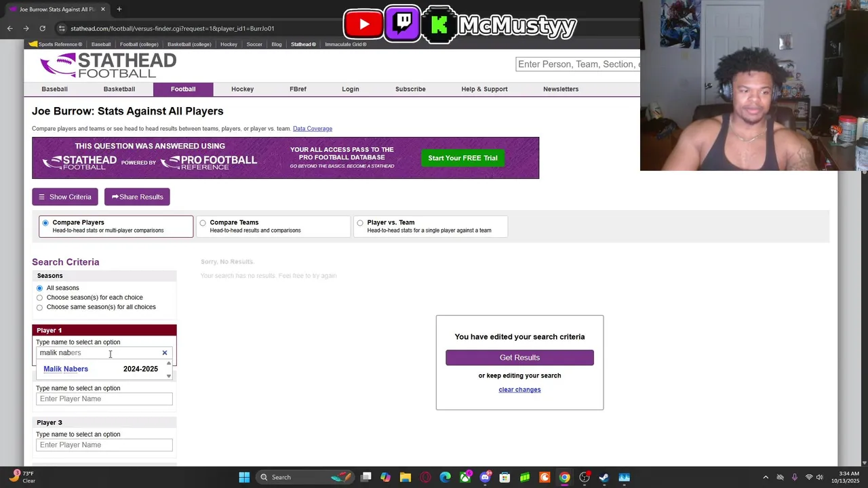
Task: Open Help & Support menu item
Action: pos(484,89)
